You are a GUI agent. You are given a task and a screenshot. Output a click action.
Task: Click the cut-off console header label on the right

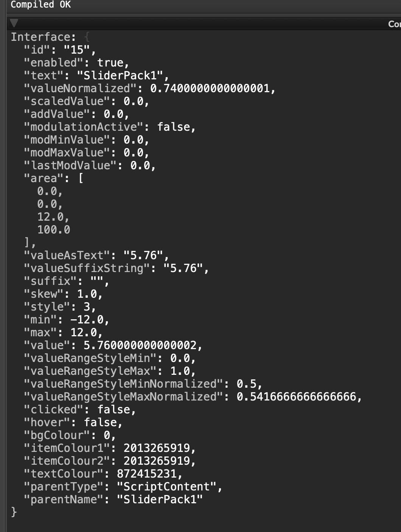pos(394,24)
